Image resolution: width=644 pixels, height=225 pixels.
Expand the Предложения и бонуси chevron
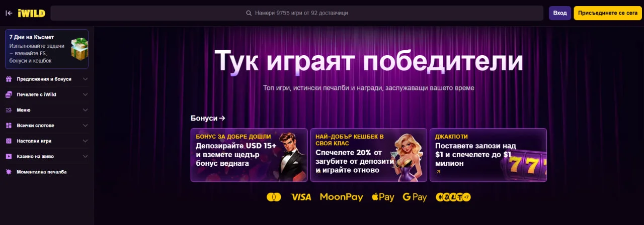[x=85, y=79]
